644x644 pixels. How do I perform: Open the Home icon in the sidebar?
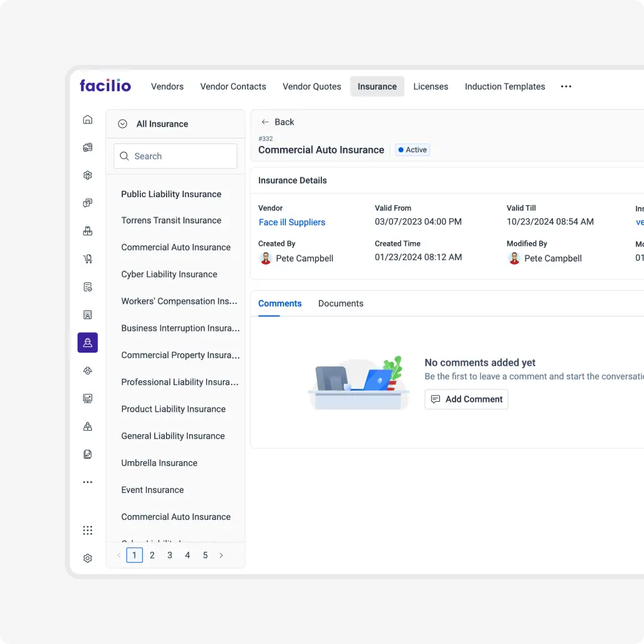tap(87, 119)
